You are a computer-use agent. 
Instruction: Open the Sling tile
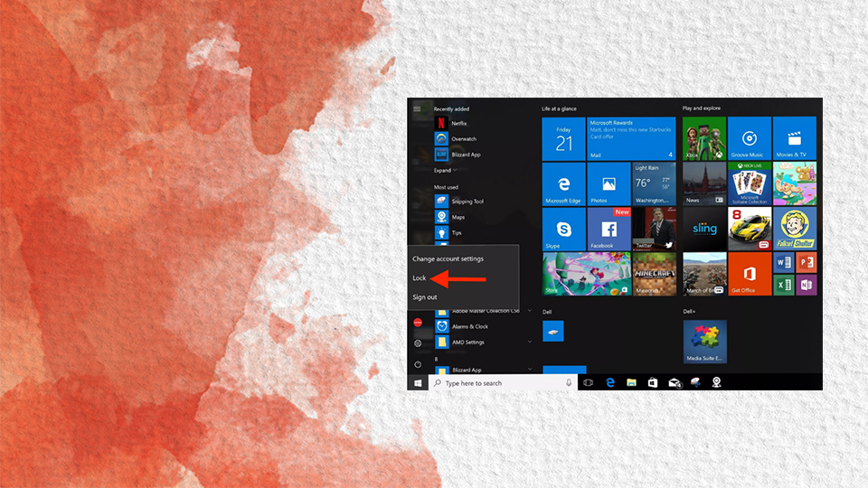(704, 229)
